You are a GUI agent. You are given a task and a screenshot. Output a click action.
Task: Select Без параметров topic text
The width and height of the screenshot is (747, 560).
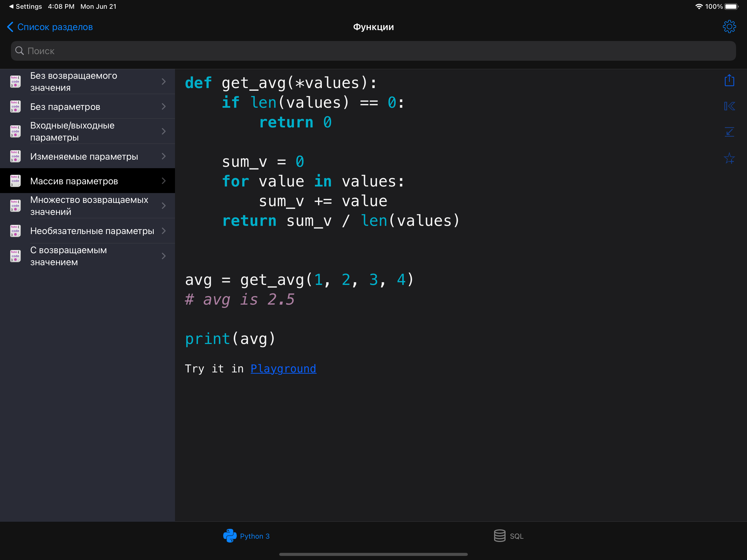pos(65,107)
